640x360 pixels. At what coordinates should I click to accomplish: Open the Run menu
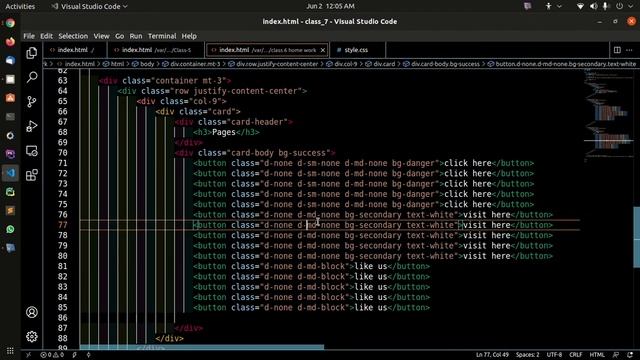[x=136, y=36]
